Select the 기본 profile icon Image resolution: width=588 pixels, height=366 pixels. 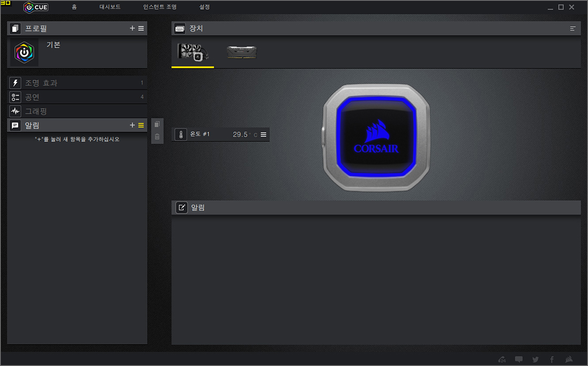click(x=24, y=52)
